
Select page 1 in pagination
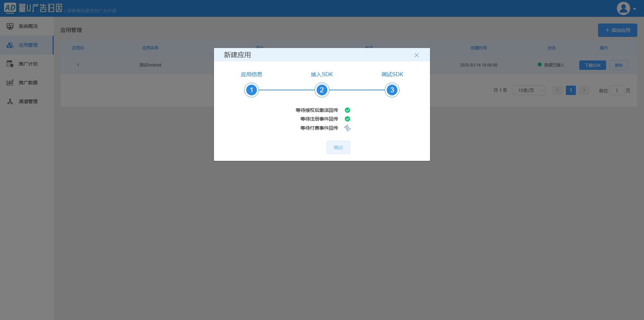[x=571, y=90]
